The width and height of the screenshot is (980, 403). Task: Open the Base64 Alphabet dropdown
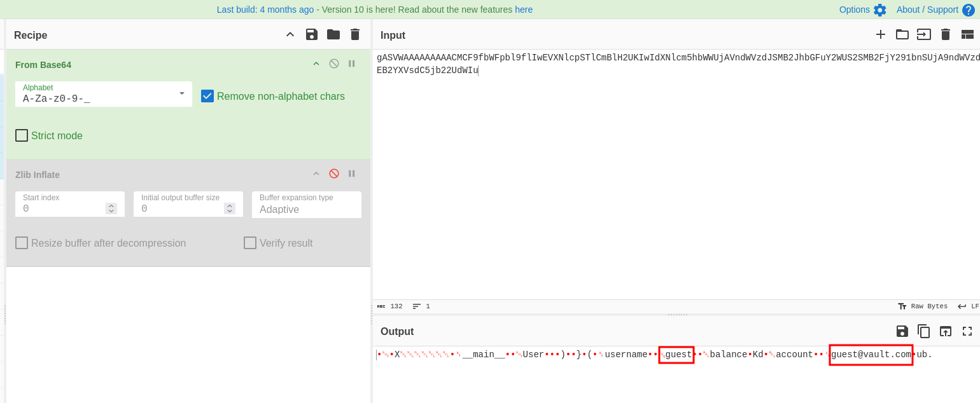point(104,94)
